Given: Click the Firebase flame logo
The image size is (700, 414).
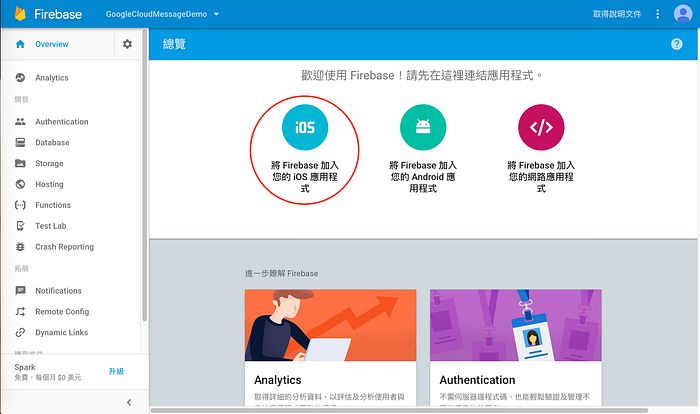Looking at the screenshot, I should (20, 14).
